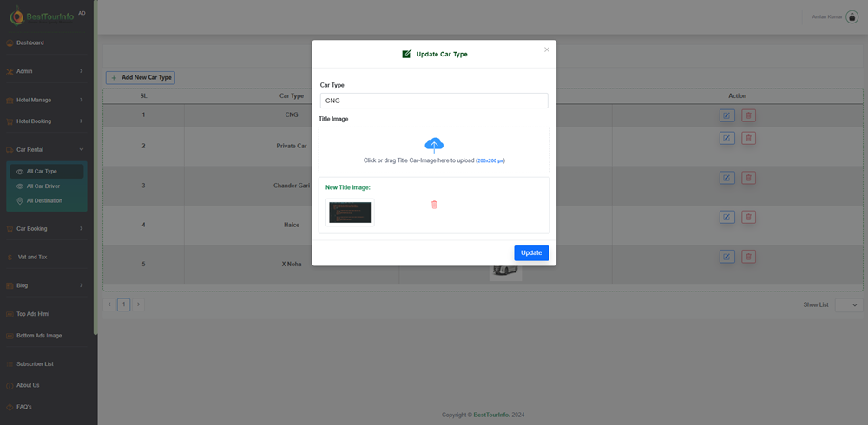The width and height of the screenshot is (868, 425).
Task: Expand the Car Booking menu chevron
Action: 81,228
